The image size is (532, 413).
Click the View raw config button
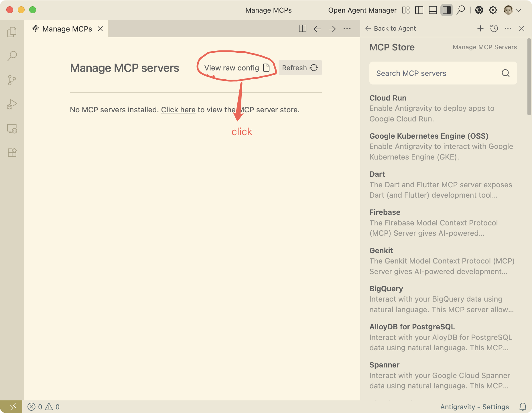pyautogui.click(x=237, y=68)
